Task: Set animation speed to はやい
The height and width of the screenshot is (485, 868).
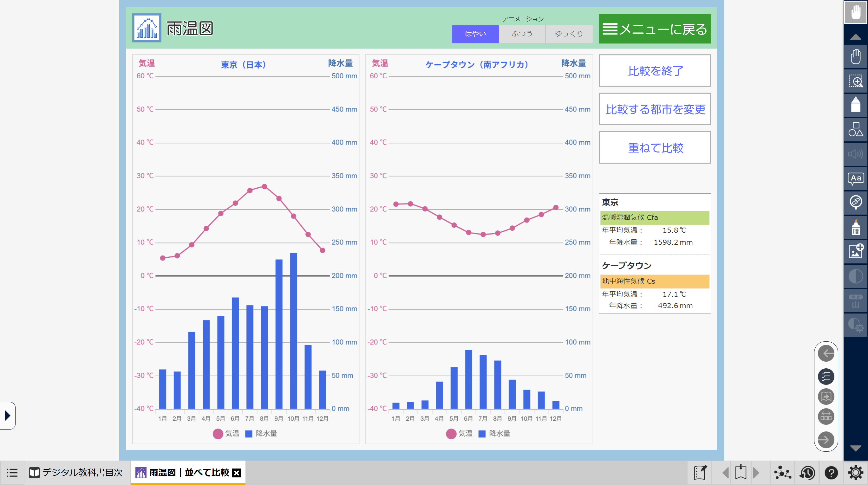Action: 475,34
